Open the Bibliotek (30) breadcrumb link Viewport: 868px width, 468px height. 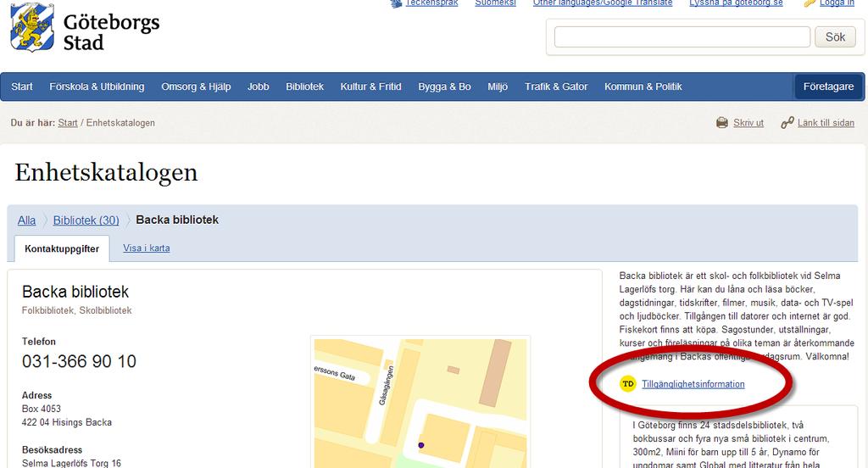[86, 220]
